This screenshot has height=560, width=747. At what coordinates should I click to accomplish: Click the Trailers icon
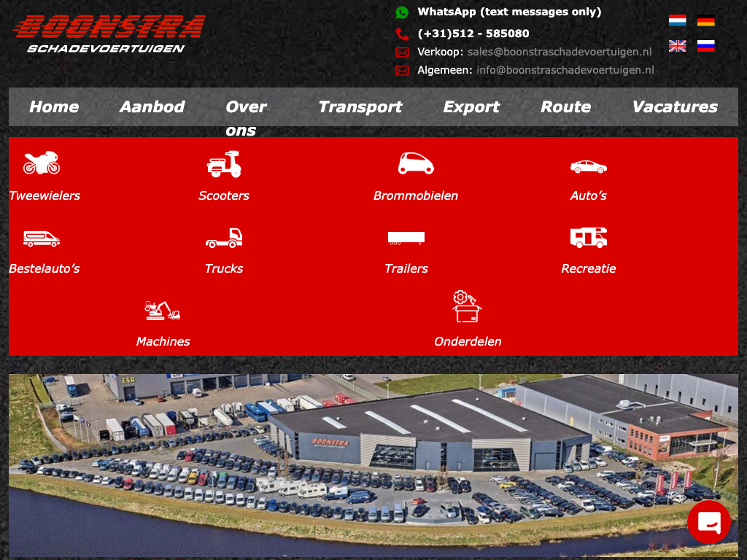tap(406, 238)
